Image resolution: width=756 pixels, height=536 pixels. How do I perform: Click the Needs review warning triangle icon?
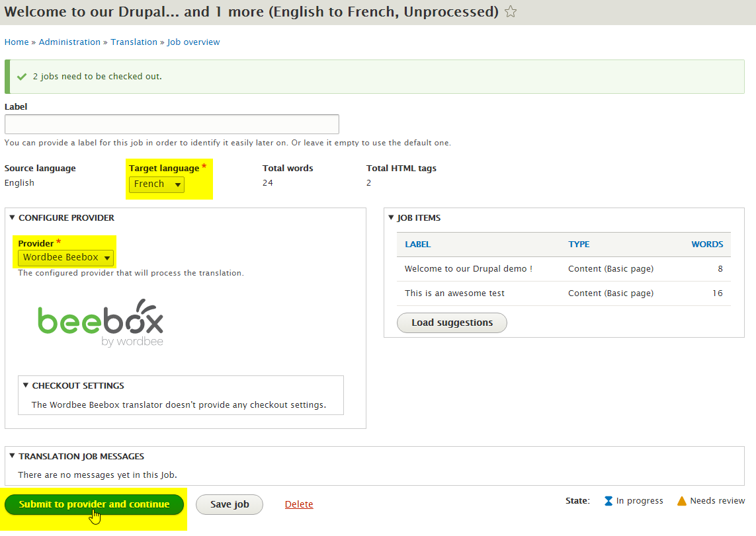[x=682, y=501]
